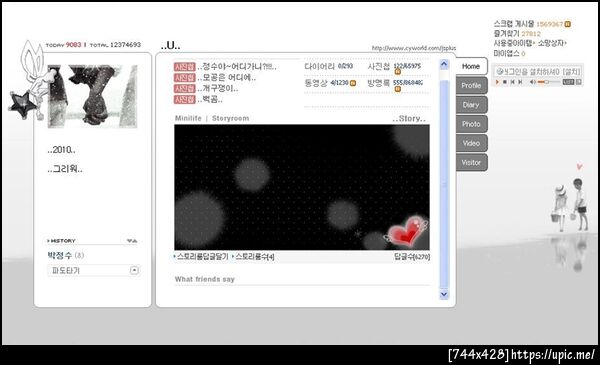Click the 답글수[6270] text

[x=412, y=256]
